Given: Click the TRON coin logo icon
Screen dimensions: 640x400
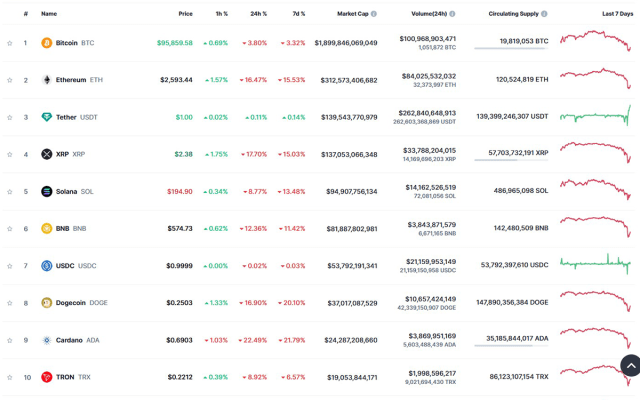Looking at the screenshot, I should pos(46,377).
